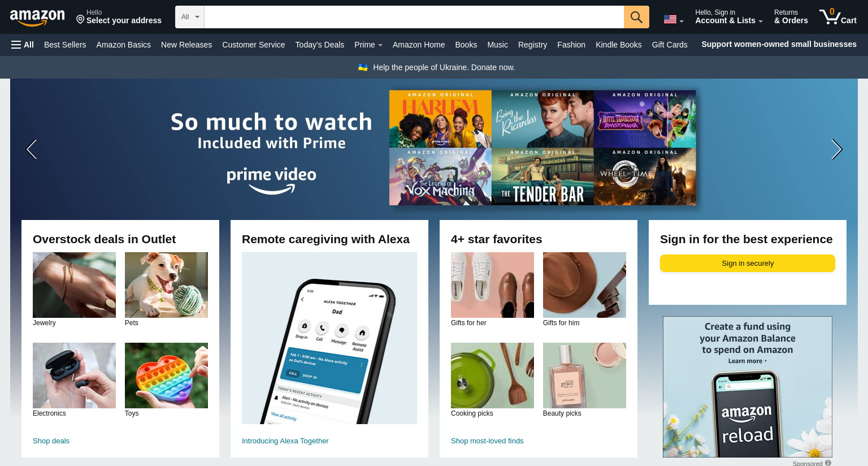Open the Electronics earbuds thumbnail

[74, 376]
